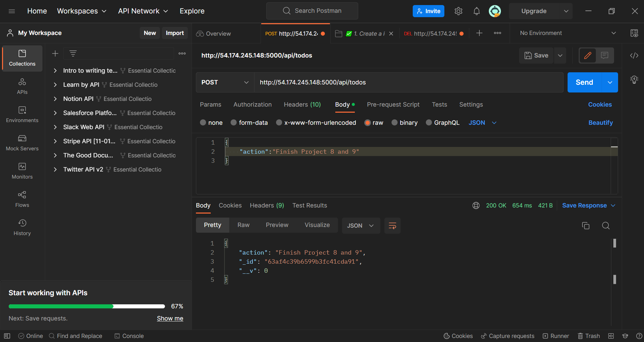Open the Environments panel
This screenshot has height=342, width=644.
point(22,114)
